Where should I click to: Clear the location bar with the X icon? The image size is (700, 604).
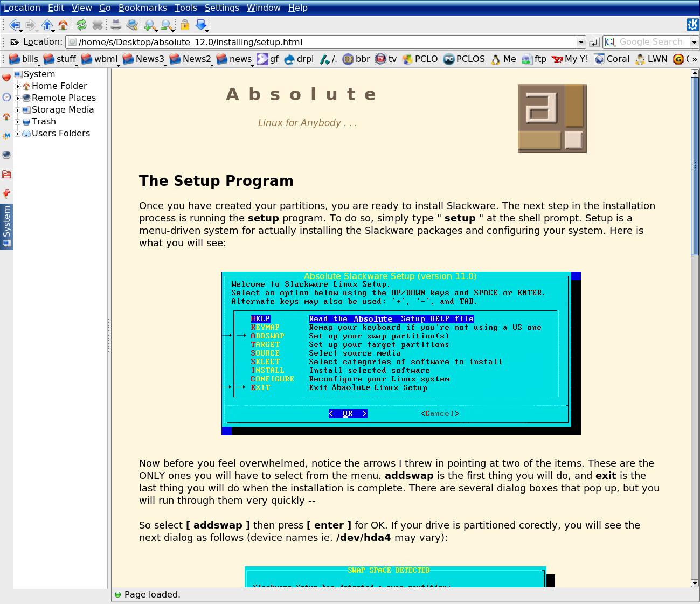point(15,42)
